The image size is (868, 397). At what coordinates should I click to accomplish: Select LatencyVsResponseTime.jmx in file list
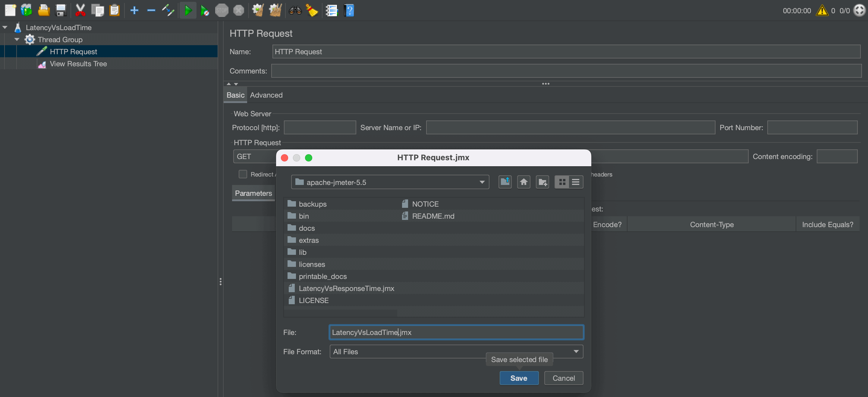[346, 288]
